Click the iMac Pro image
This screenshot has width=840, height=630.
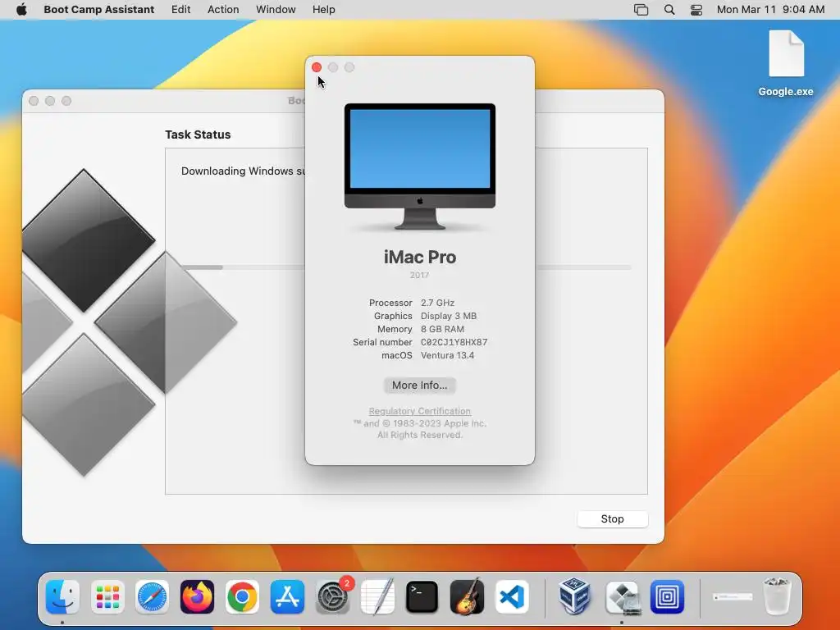pyautogui.click(x=420, y=167)
